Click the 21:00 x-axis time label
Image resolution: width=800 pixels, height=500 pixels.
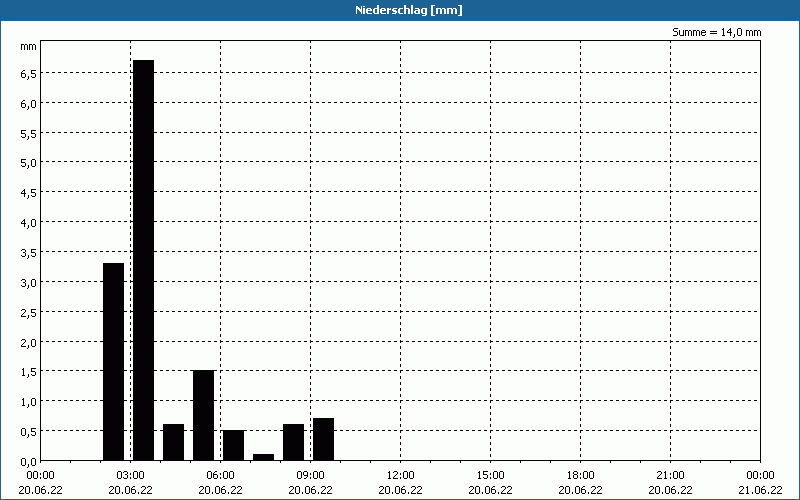click(x=670, y=476)
